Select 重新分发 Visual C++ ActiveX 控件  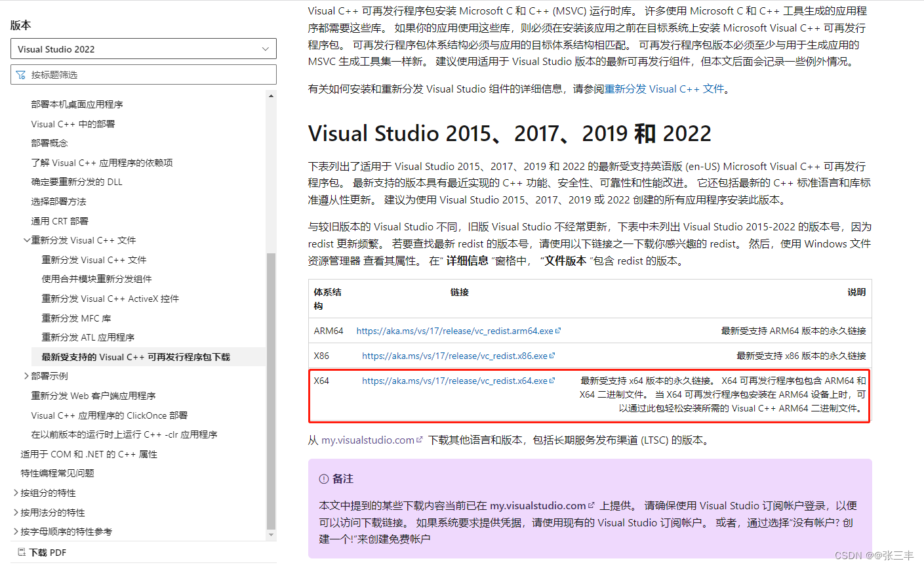click(110, 299)
